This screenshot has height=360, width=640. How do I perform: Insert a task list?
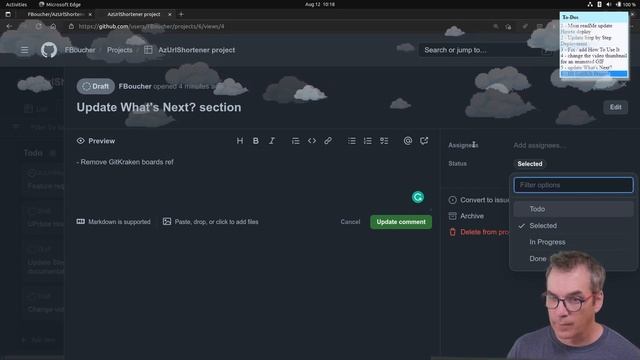384,141
